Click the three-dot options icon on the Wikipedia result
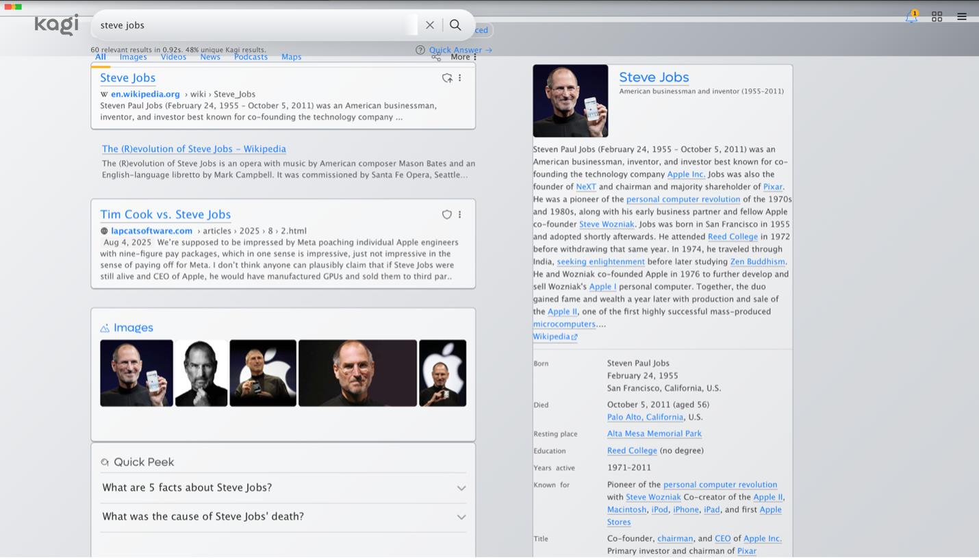This screenshot has width=979, height=560. 459,78
